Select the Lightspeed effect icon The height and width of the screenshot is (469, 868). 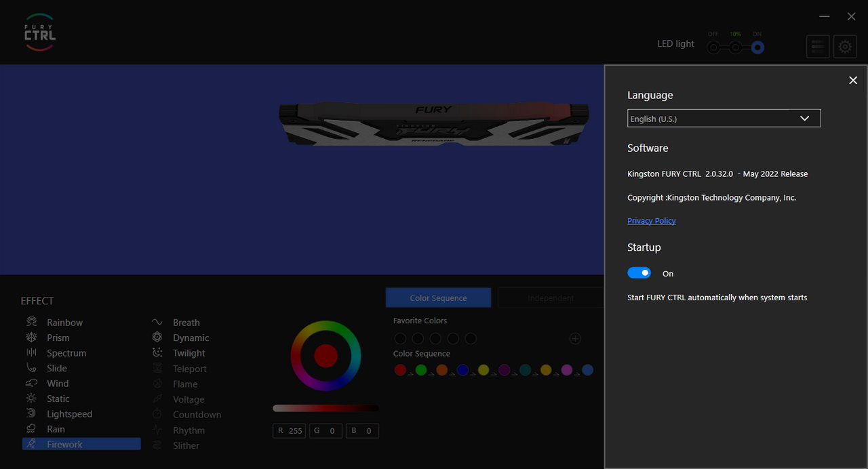point(31,413)
